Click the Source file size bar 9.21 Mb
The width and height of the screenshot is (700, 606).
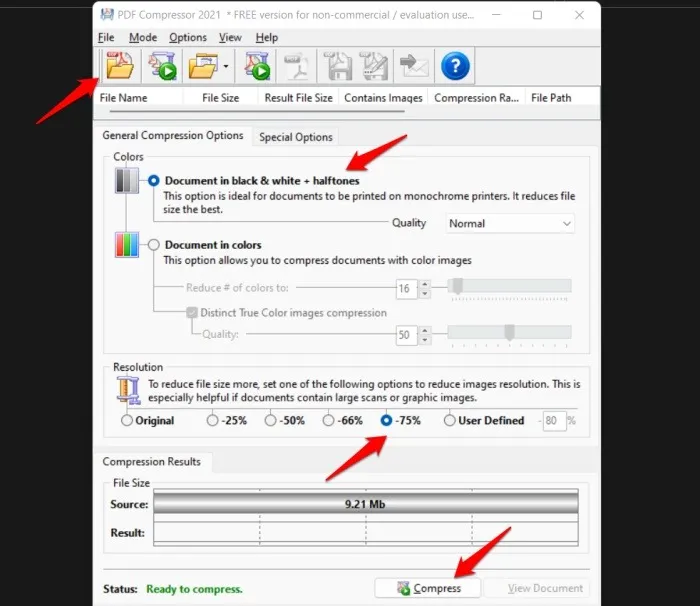[x=366, y=504]
